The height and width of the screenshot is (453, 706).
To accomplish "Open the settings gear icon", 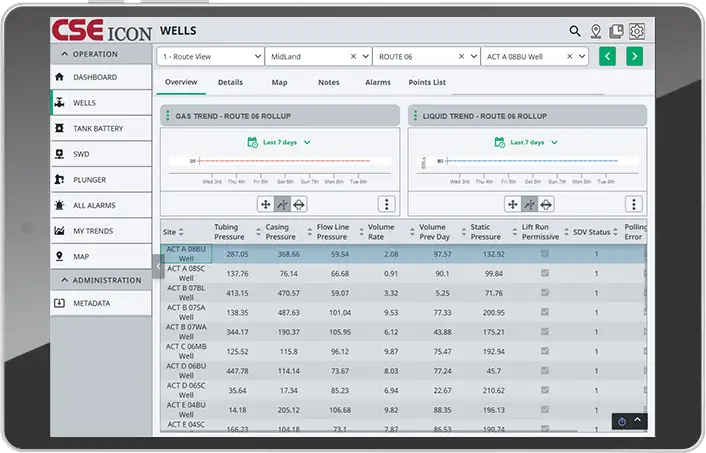I will click(x=637, y=31).
